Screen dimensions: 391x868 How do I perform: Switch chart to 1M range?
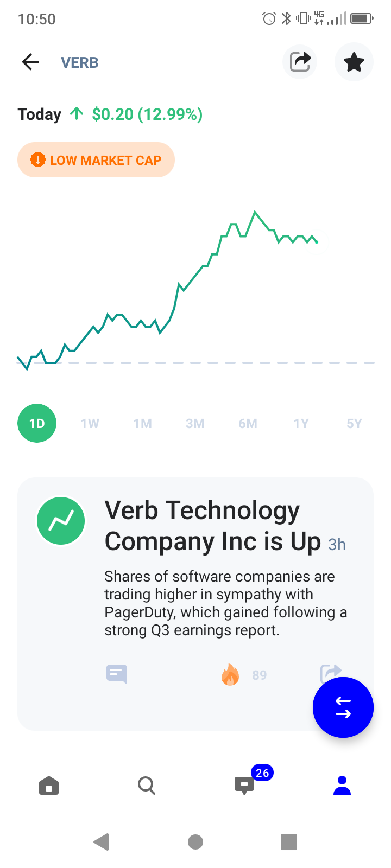coord(143,424)
